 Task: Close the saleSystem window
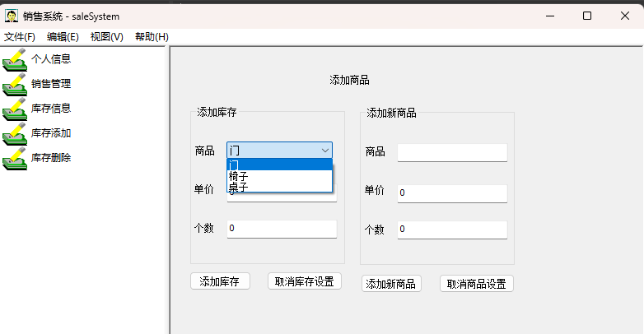pyautogui.click(x=625, y=16)
